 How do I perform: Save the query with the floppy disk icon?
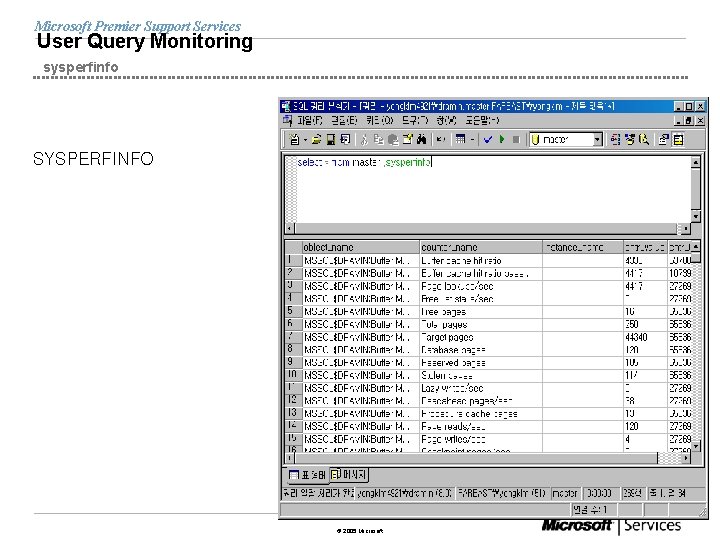(x=330, y=140)
